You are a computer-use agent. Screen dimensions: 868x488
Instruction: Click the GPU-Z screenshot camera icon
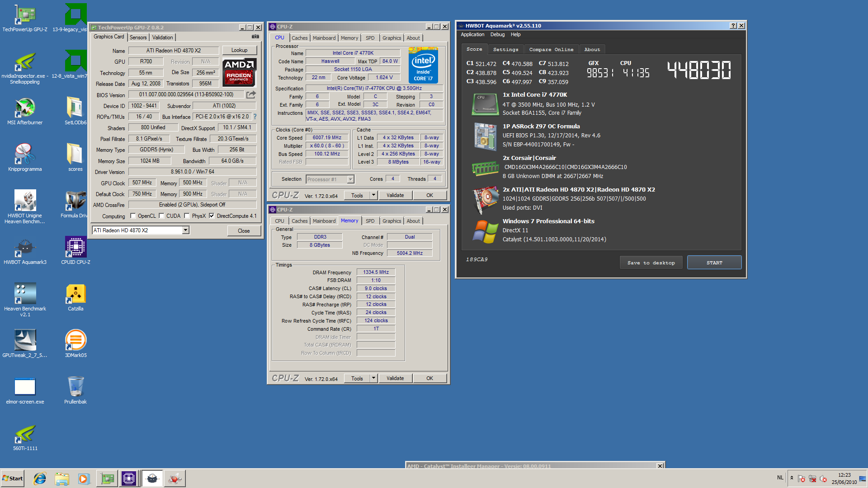255,37
